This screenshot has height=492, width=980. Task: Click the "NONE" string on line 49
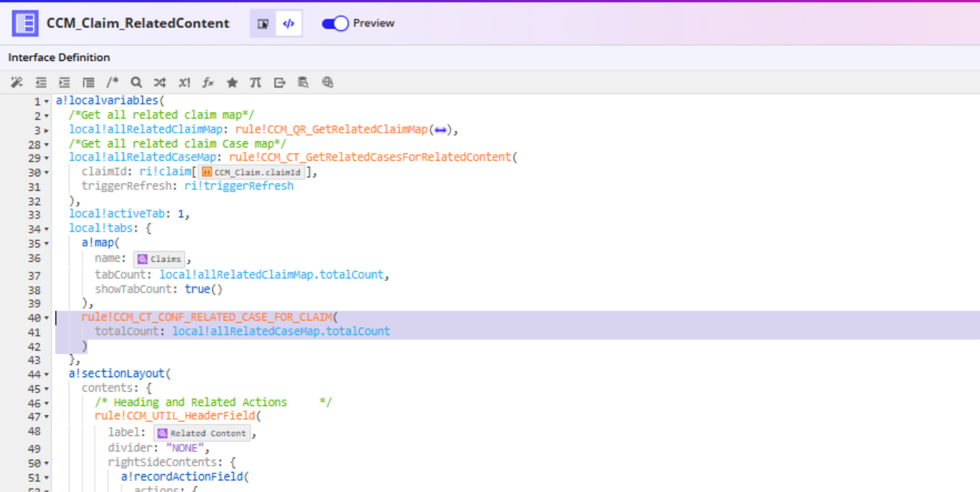pos(185,448)
